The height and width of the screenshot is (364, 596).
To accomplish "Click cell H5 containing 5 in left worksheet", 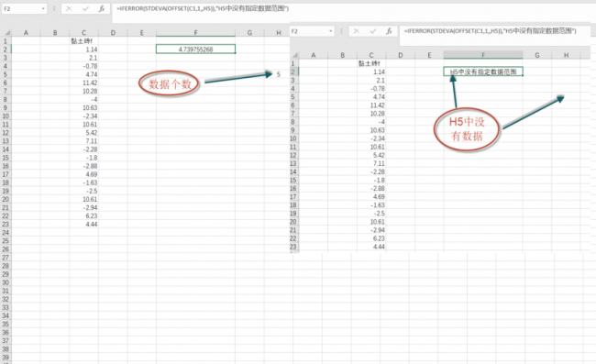I will tap(278, 74).
